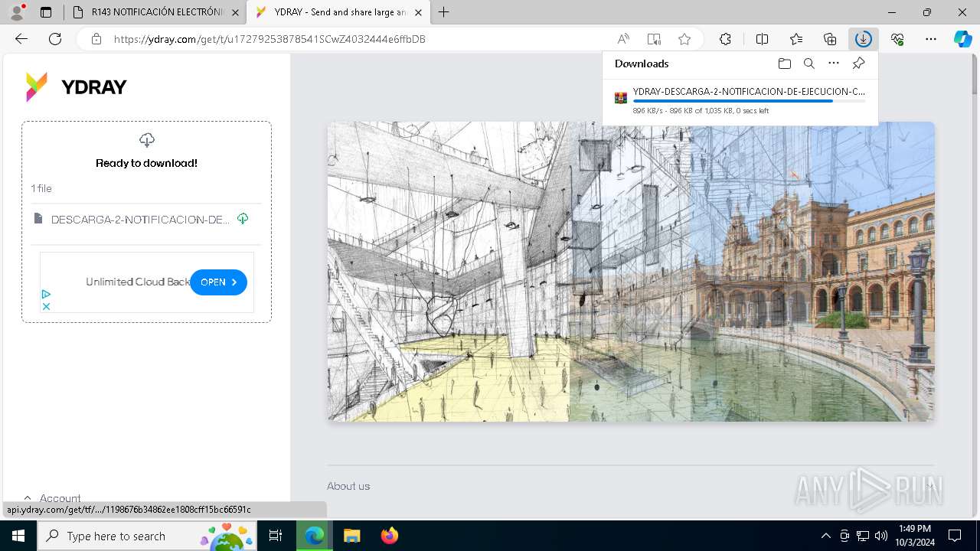Image resolution: width=980 pixels, height=551 pixels.
Task: Pin the Downloads panel
Action: click(858, 64)
